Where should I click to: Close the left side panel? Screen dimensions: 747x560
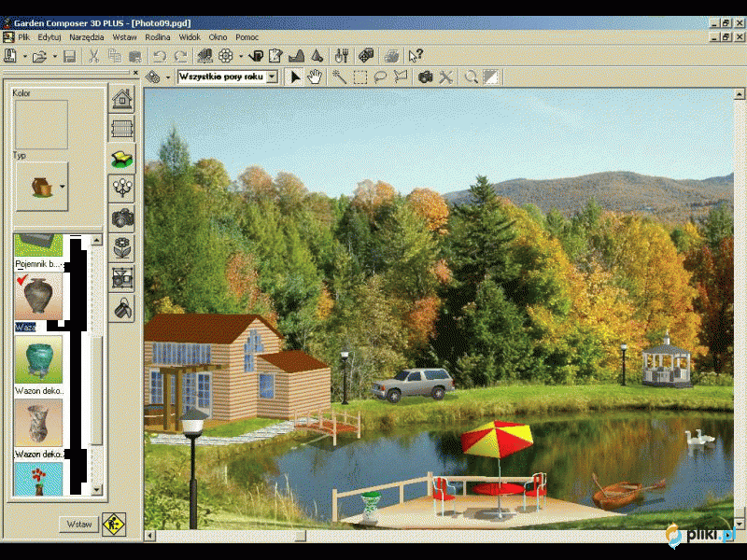click(x=135, y=73)
